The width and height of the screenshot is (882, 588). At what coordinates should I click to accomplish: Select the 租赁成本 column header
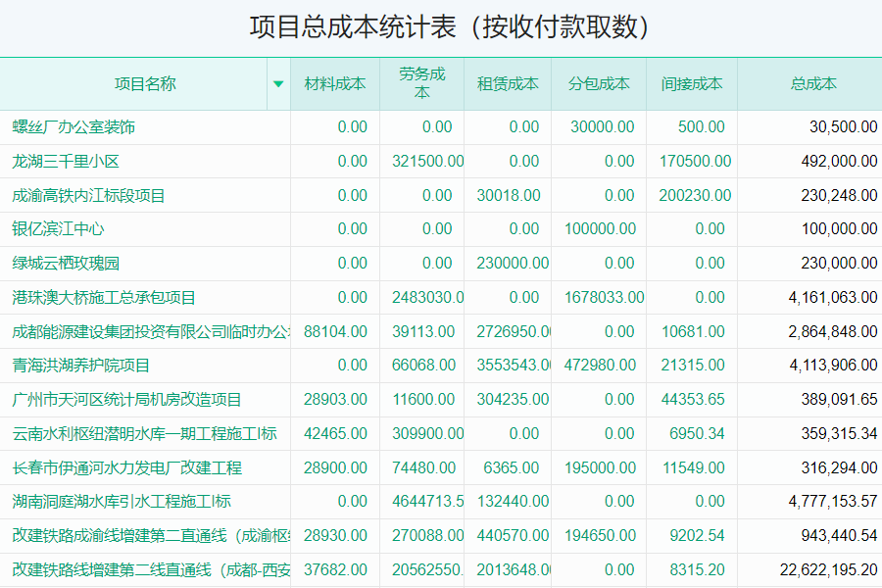pyautogui.click(x=508, y=84)
